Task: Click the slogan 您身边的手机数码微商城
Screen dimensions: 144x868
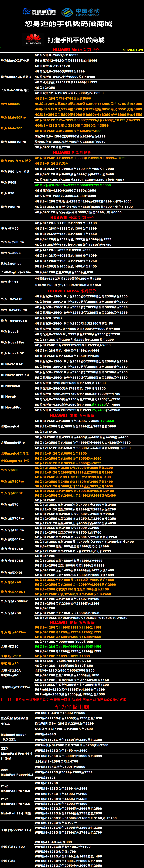Action: pos(68,24)
